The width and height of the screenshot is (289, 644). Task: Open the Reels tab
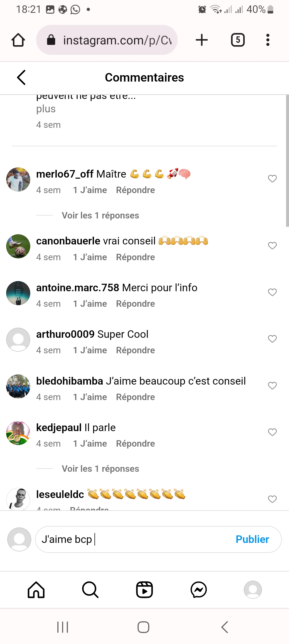[x=144, y=590]
